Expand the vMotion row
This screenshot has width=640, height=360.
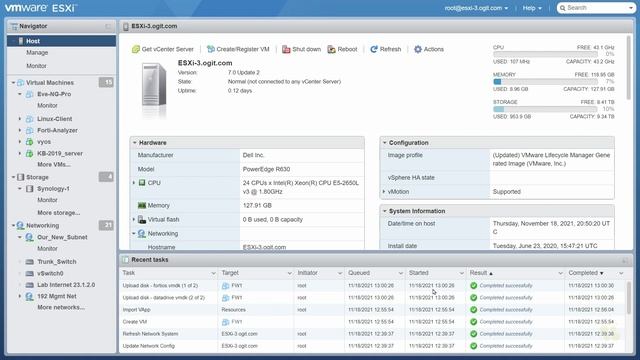(384, 191)
